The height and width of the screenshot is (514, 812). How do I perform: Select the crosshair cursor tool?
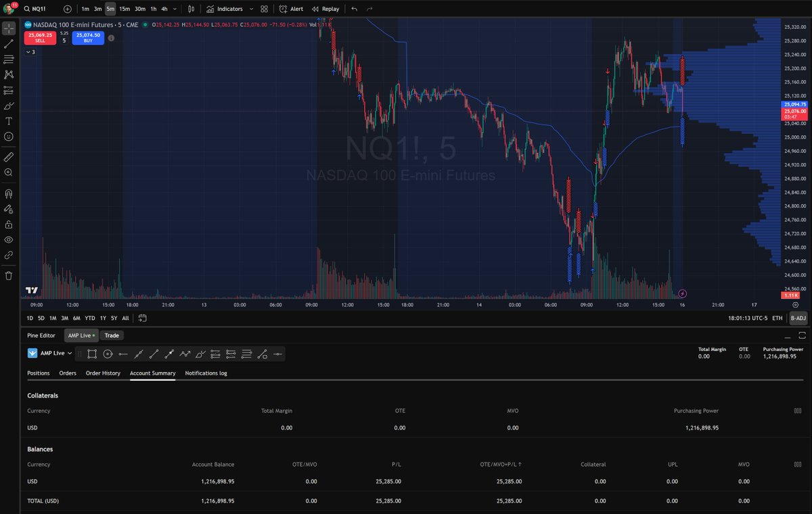click(9, 28)
